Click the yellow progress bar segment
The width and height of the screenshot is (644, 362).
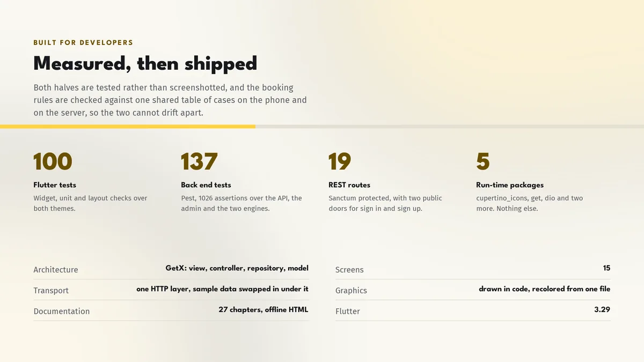128,127
